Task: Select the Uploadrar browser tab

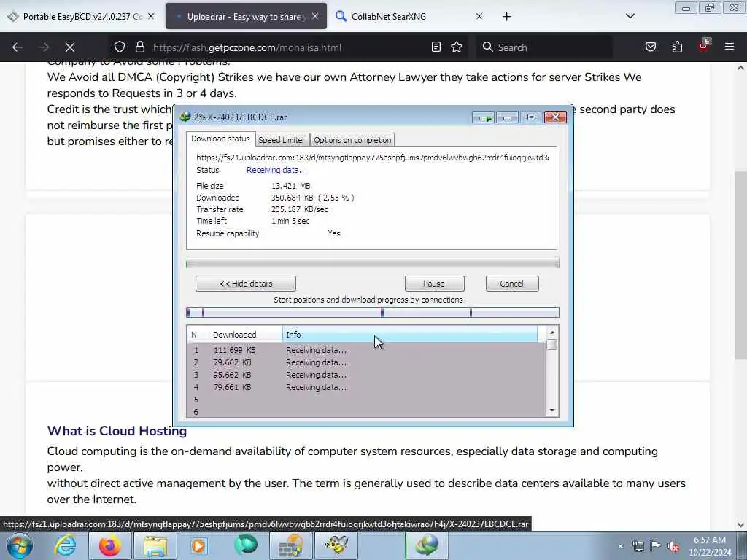Action: [x=246, y=16]
